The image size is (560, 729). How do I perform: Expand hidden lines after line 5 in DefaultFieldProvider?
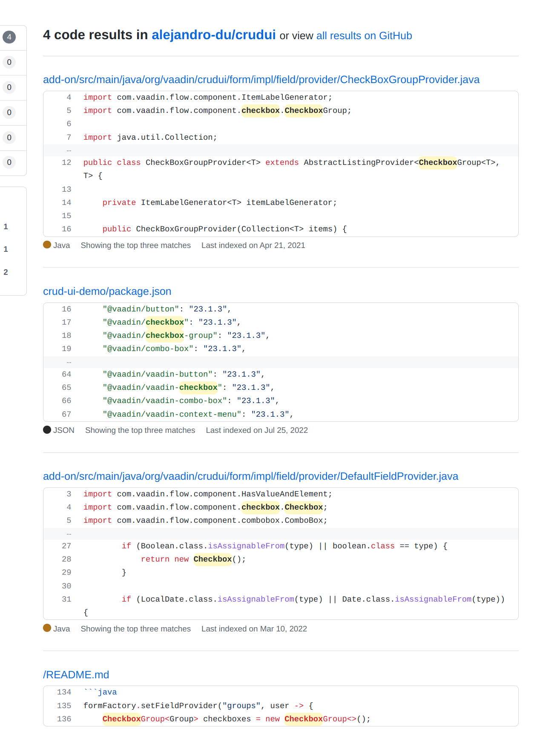tap(69, 533)
